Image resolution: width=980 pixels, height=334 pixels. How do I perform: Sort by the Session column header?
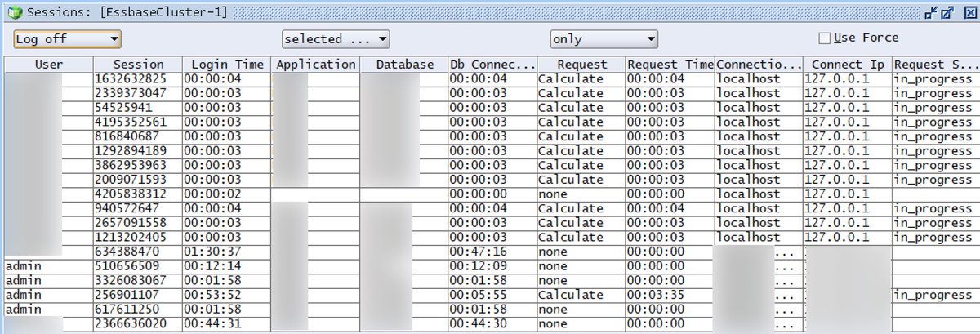(x=138, y=65)
